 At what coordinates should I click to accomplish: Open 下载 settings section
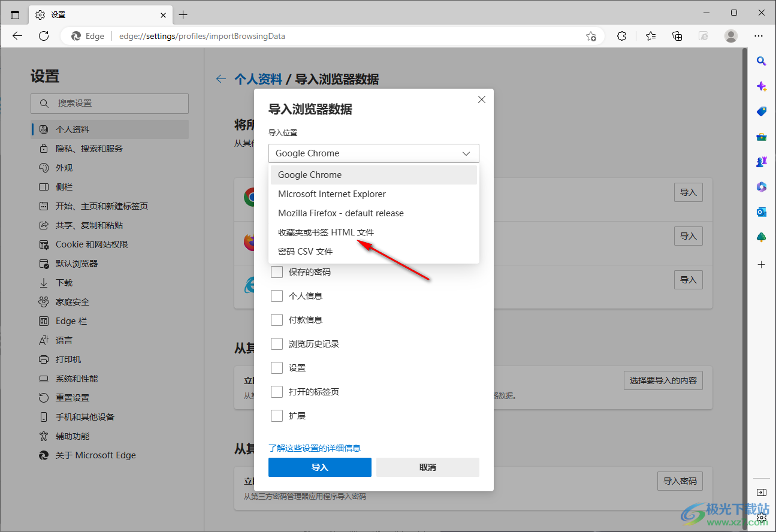pyautogui.click(x=110, y=283)
